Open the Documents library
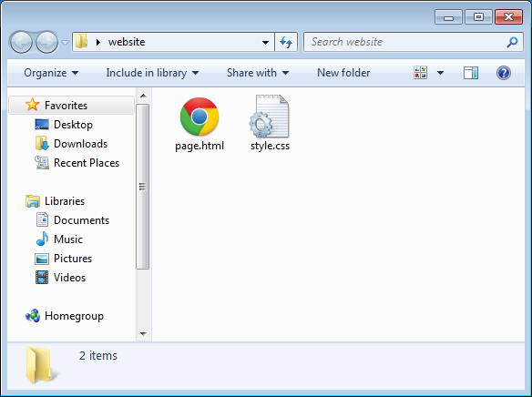This screenshot has width=532, height=397. 81,220
